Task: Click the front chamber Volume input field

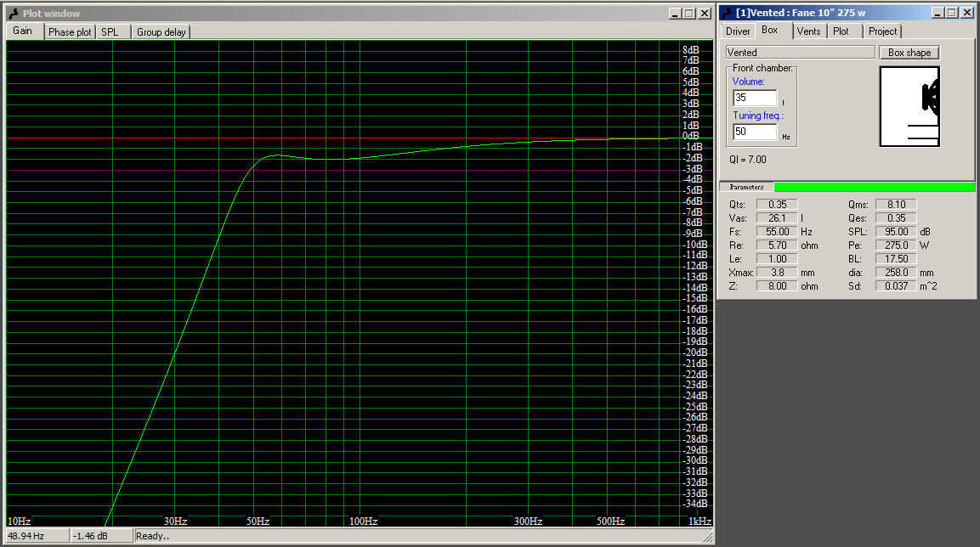Action: point(755,98)
